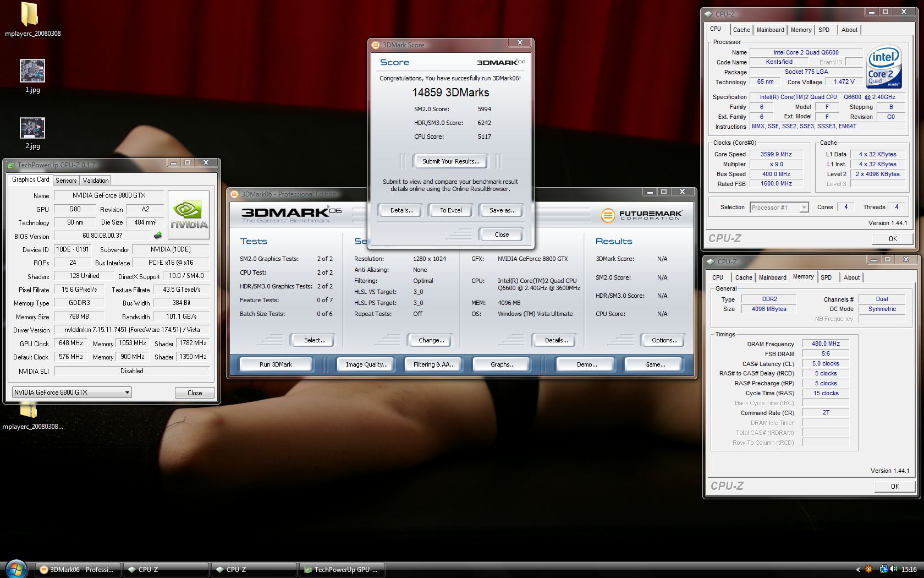Click the GPU-Z title bar icon
Screen dimensions: 924x578
pos(10,165)
